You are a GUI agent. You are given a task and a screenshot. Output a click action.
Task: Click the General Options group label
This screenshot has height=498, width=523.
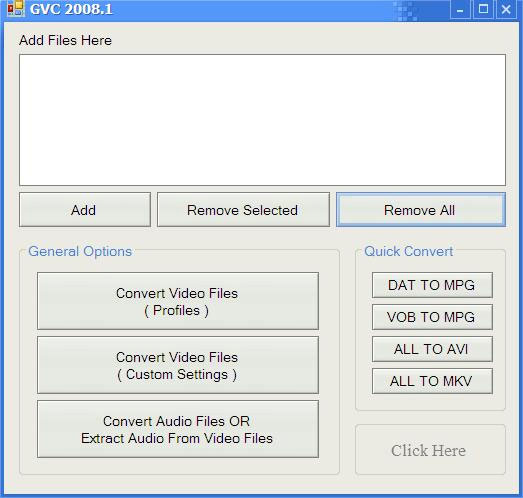[80, 252]
